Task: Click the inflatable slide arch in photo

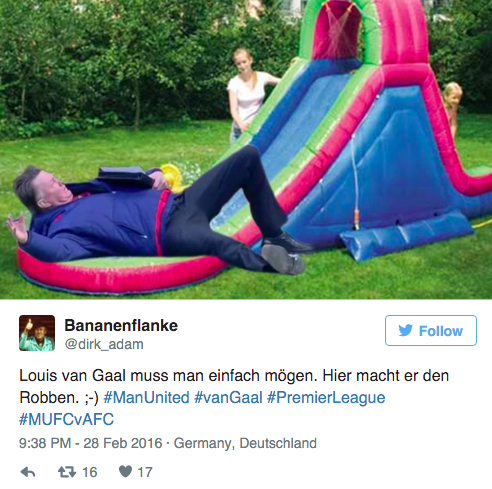Action: tap(363, 32)
